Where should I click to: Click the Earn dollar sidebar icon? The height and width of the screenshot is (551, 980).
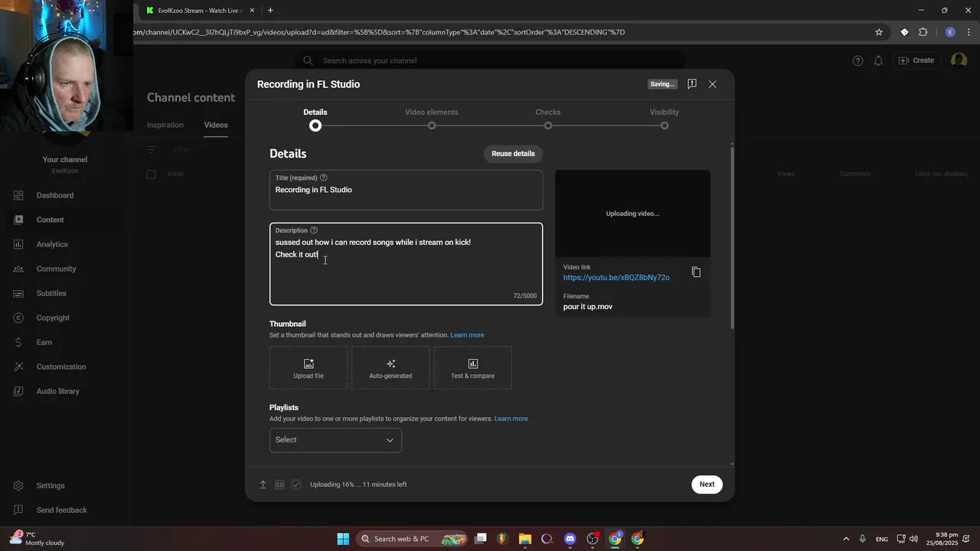pos(18,342)
